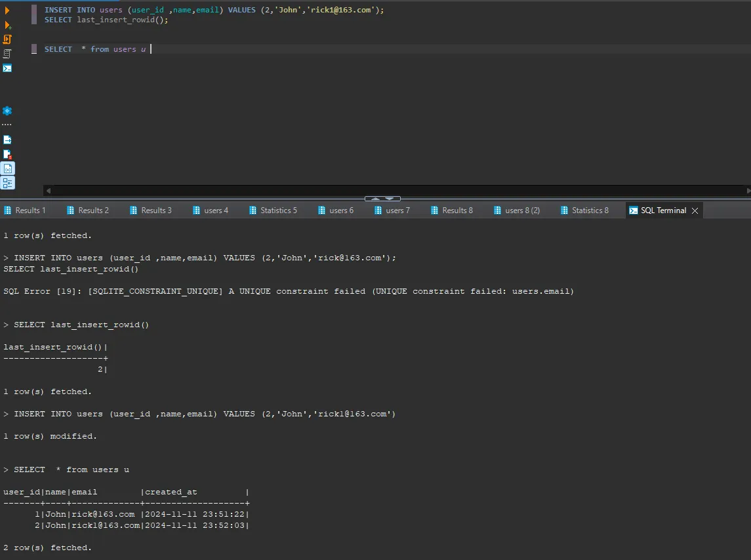Viewport: 751px width, 560px height.
Task: Open the blue gear settings icon
Action: point(7,111)
